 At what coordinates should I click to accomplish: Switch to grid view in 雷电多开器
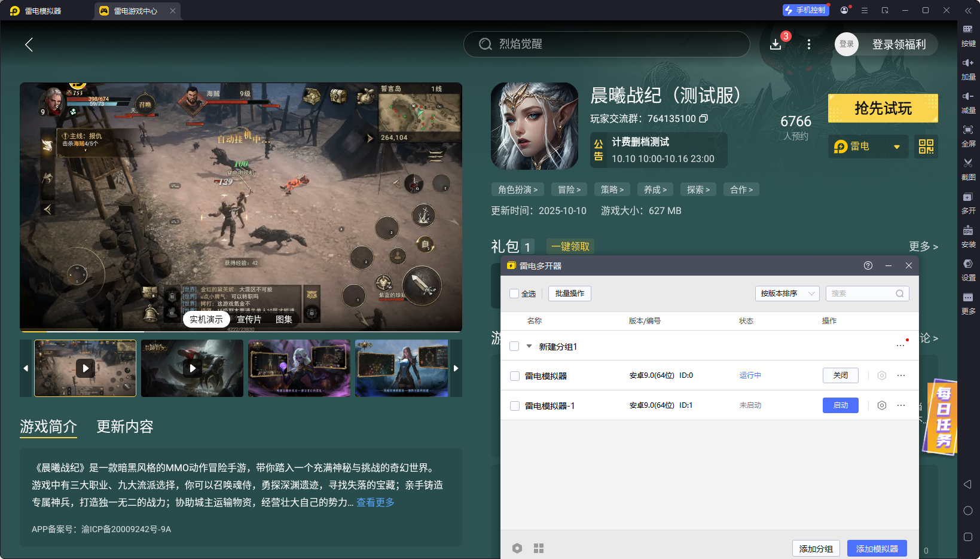click(539, 548)
